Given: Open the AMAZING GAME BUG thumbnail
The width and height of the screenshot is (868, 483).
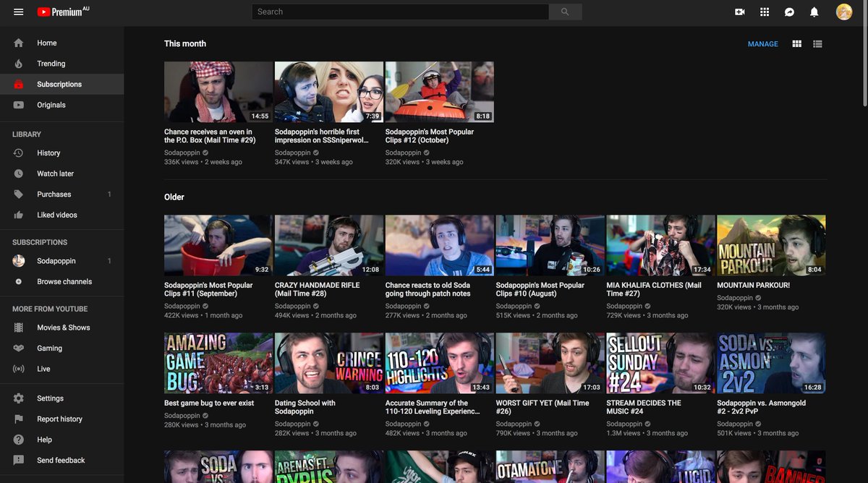Looking at the screenshot, I should click(x=218, y=363).
